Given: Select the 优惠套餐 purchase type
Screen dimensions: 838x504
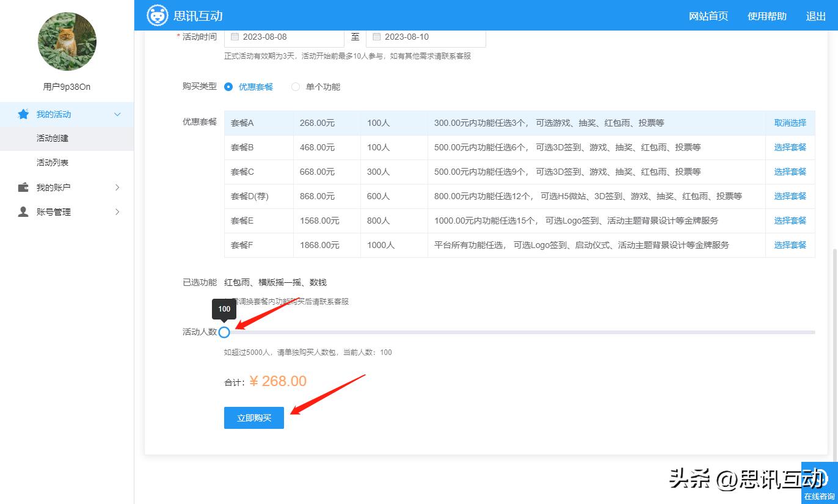Looking at the screenshot, I should coord(227,87).
